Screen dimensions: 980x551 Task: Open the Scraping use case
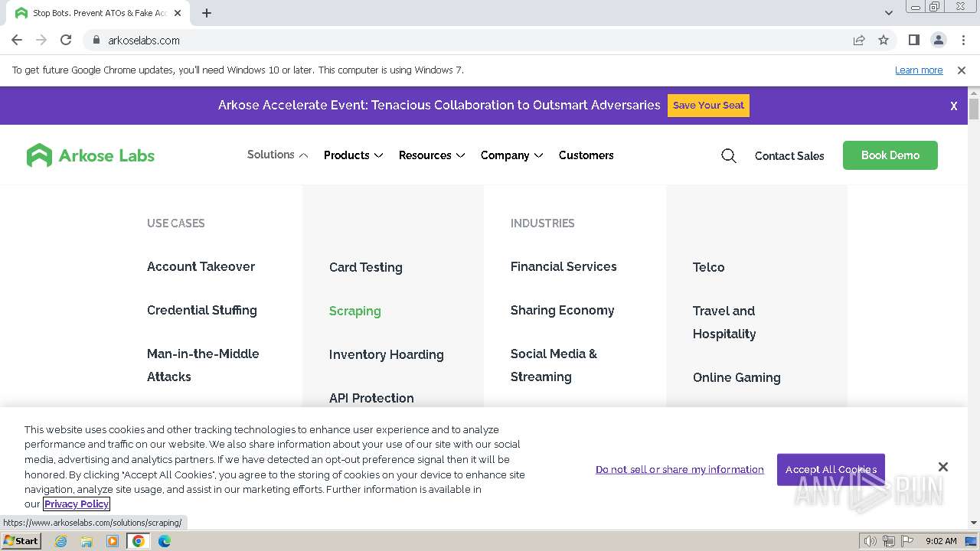[x=354, y=311]
